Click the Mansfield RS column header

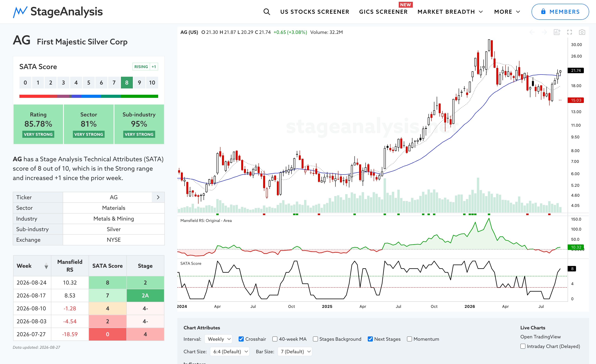tap(70, 266)
